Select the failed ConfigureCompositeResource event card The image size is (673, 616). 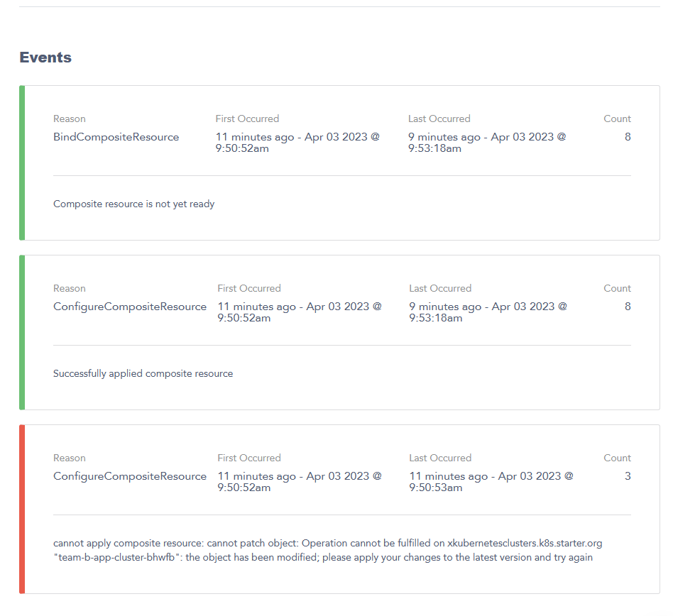click(x=336, y=508)
